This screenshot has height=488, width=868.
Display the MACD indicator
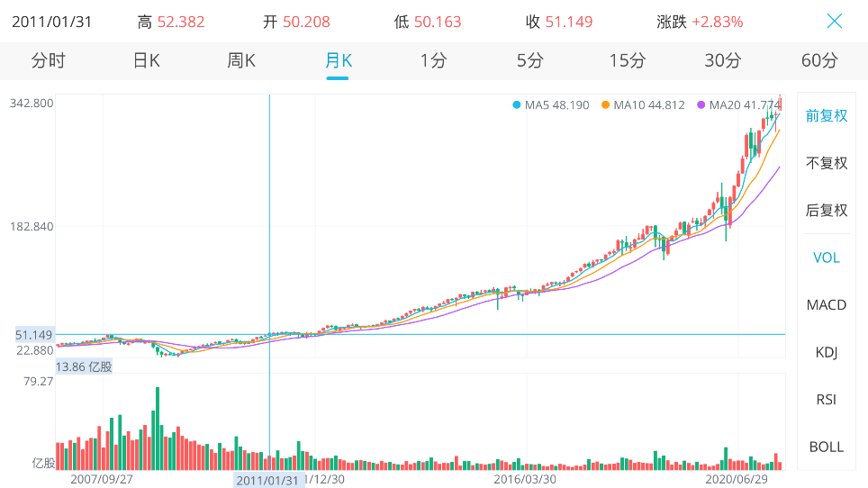(827, 304)
